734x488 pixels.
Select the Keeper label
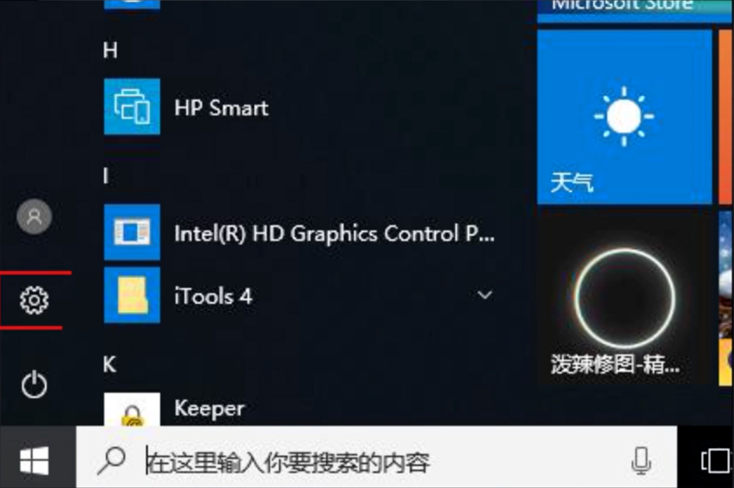tap(209, 409)
